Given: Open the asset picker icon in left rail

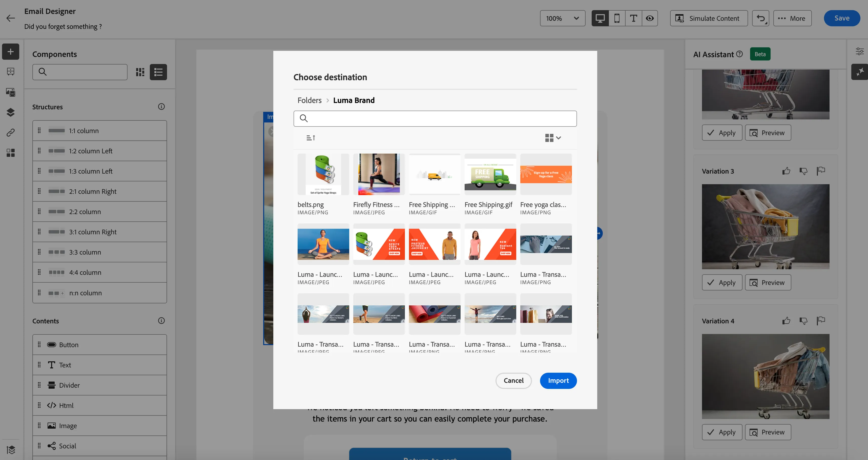Looking at the screenshot, I should click(10, 92).
